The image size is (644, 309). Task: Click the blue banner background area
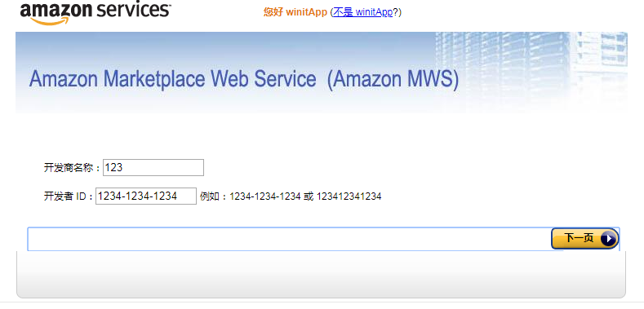coord(225,47)
